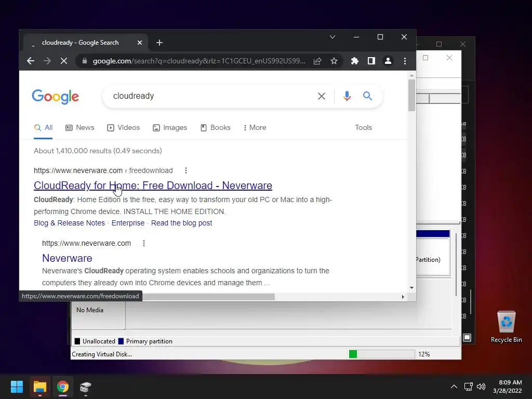The width and height of the screenshot is (532, 399).
Task: Click the address bar URL
Action: 199,61
